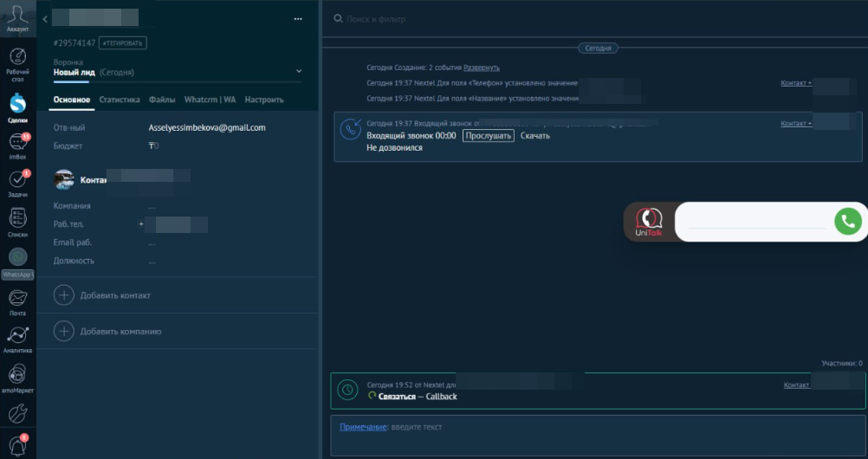868x459 pixels.
Task: Switch to the Файлы tab
Action: point(162,100)
